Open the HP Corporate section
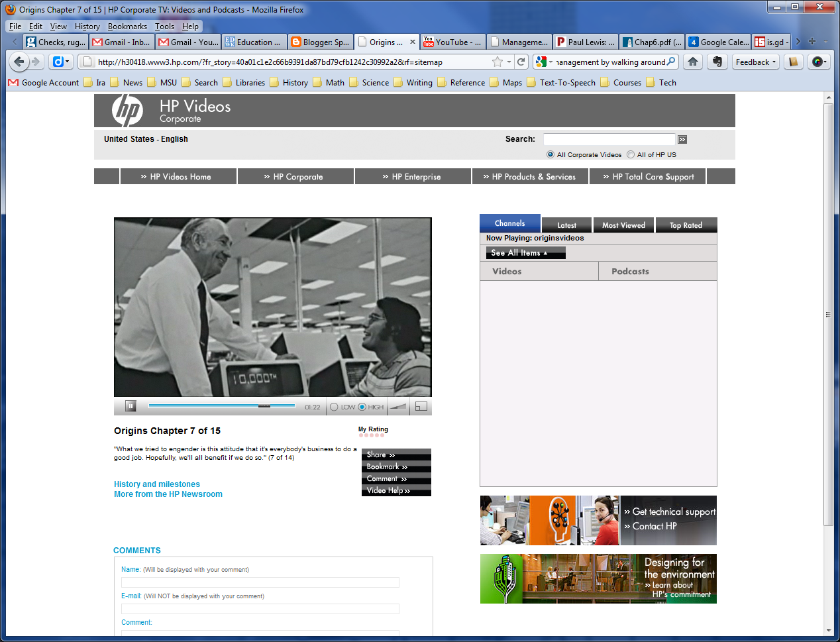Viewport: 840px width, 642px height. point(296,176)
